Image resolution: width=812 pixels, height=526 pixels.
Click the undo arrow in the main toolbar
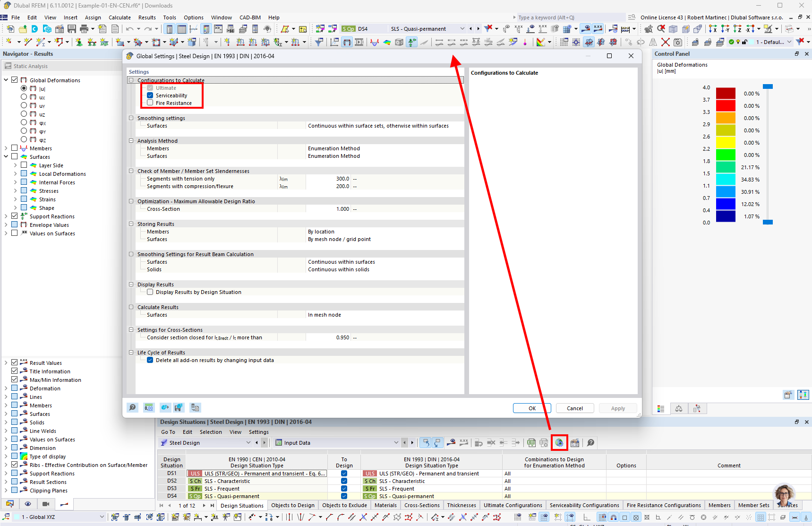click(x=129, y=29)
